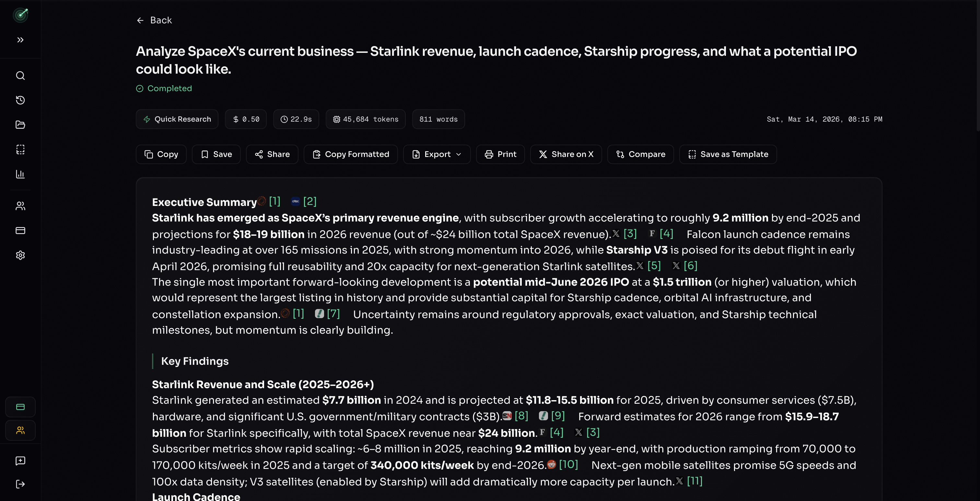The image size is (980, 501).
Task: Open citation [10] after 340,000 kits/week
Action: [x=568, y=464]
